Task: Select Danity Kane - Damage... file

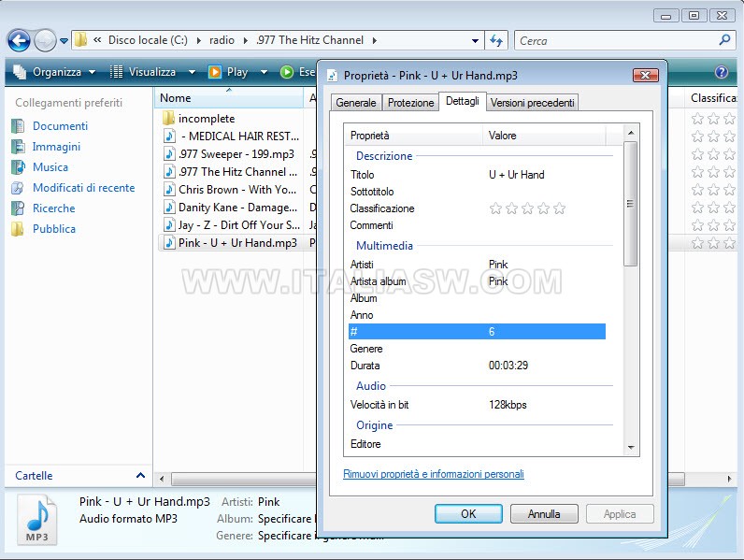Action: (x=231, y=208)
